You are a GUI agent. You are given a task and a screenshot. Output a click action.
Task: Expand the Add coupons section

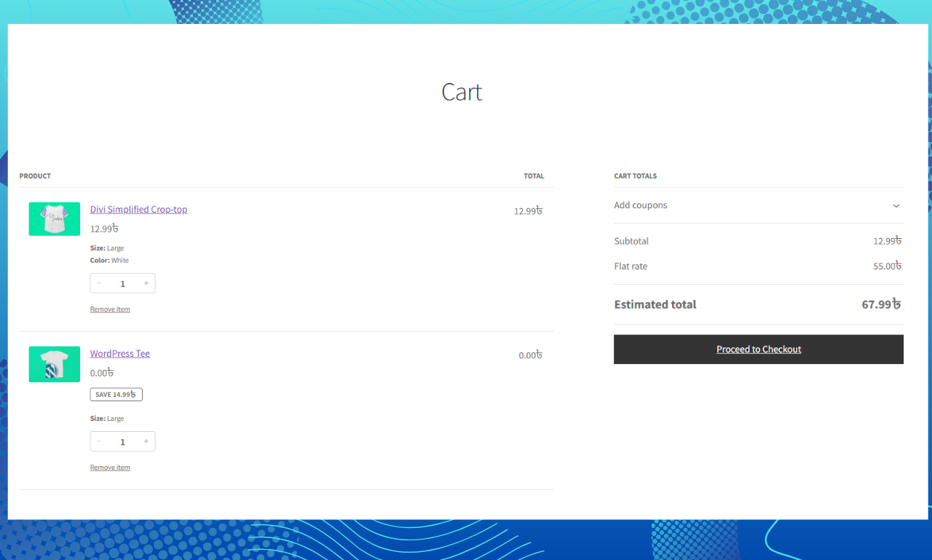641,205
